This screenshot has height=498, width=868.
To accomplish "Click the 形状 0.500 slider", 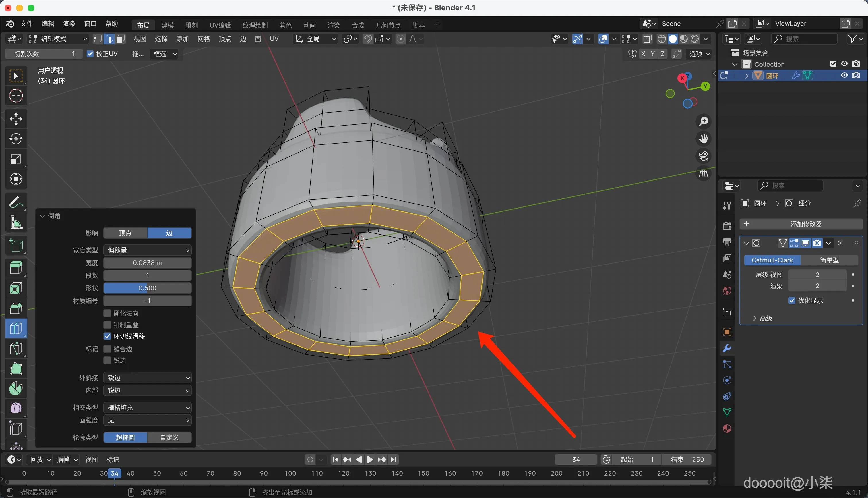I will coord(147,288).
